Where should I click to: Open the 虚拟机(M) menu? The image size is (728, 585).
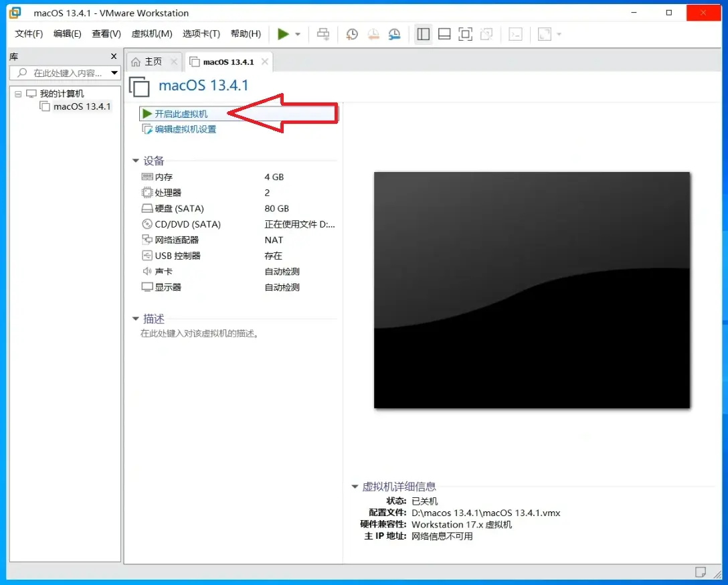152,34
